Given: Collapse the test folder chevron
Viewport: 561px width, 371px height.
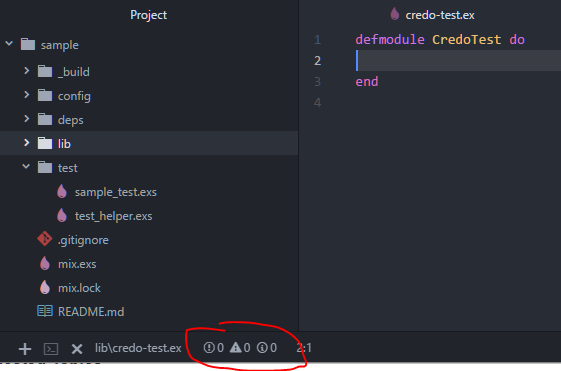Looking at the screenshot, I should coord(26,166).
